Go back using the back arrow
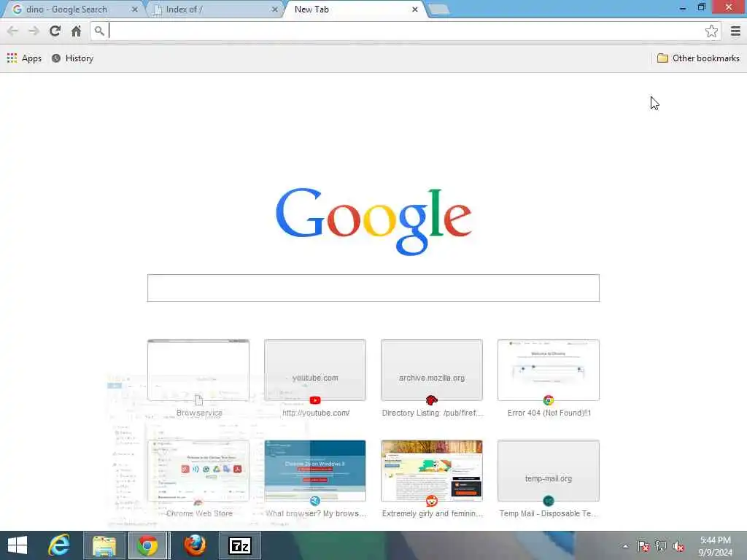Screen dimensions: 747x560 pyautogui.click(x=12, y=31)
